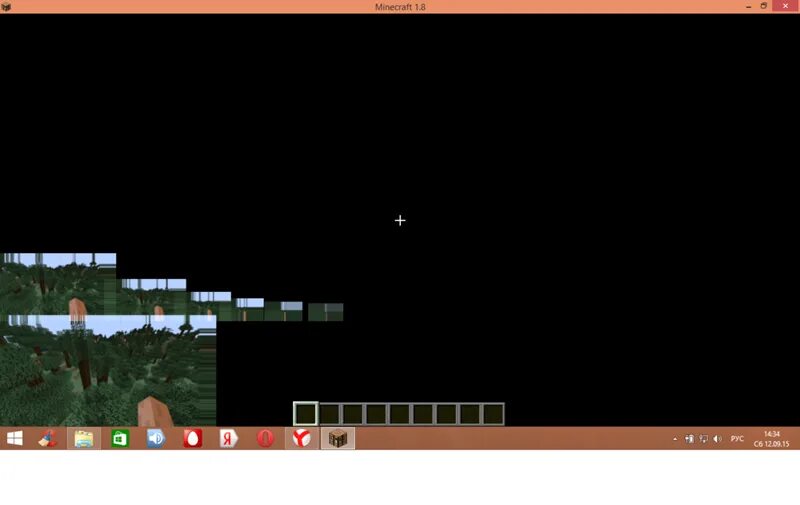Restore down the Minecraft 1.8 window
Viewport: 800px width, 505px height.
[x=764, y=6]
